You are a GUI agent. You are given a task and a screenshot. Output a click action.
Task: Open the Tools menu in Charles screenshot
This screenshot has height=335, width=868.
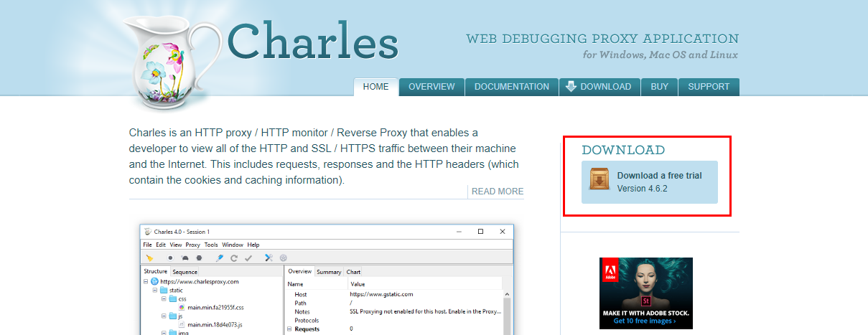(x=211, y=245)
